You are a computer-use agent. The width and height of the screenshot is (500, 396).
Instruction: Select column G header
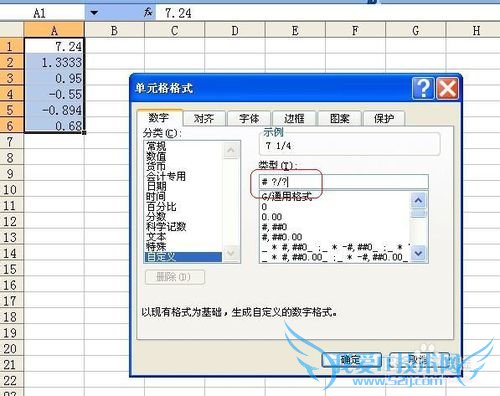tap(416, 30)
